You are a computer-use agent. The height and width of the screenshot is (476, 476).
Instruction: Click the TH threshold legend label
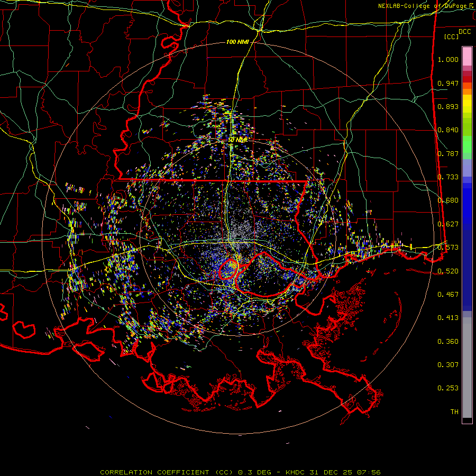454,412
